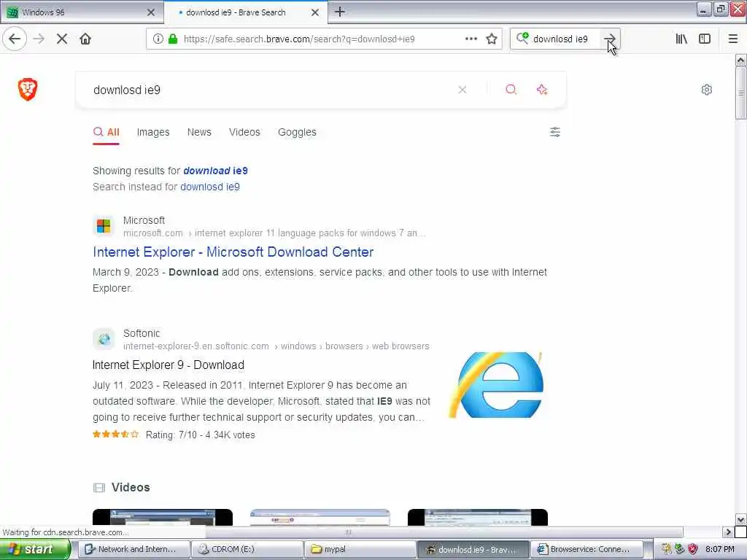Run search with pink magnifier button
Viewport: 747px width, 560px height.
pos(511,90)
